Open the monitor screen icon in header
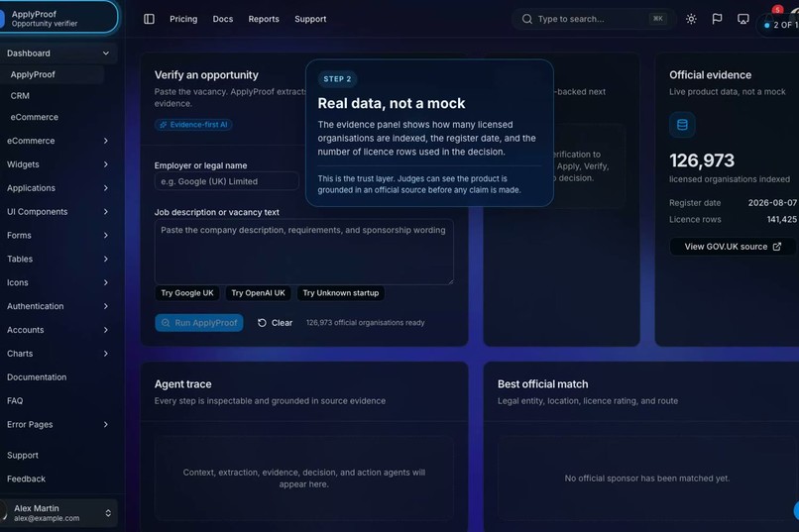The image size is (799, 532). click(742, 19)
